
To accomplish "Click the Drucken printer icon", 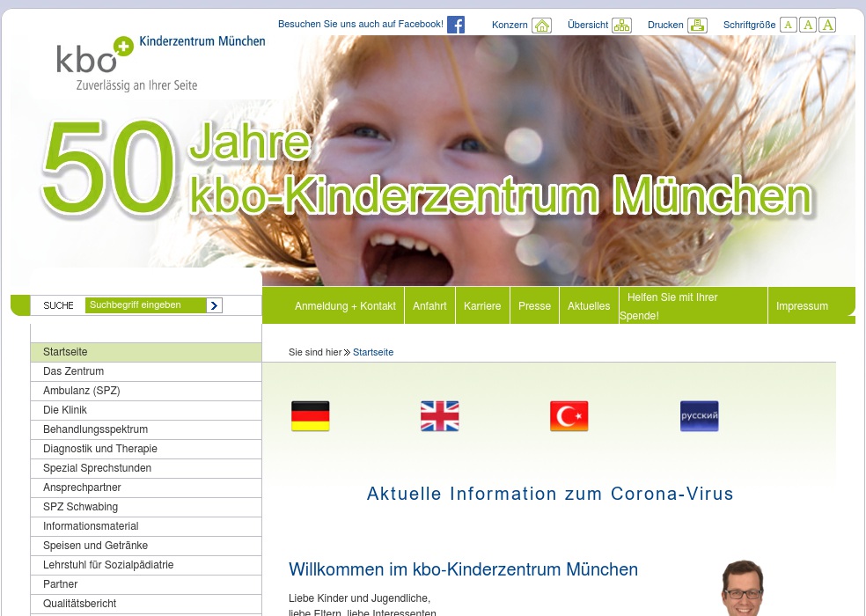I will coord(697,25).
